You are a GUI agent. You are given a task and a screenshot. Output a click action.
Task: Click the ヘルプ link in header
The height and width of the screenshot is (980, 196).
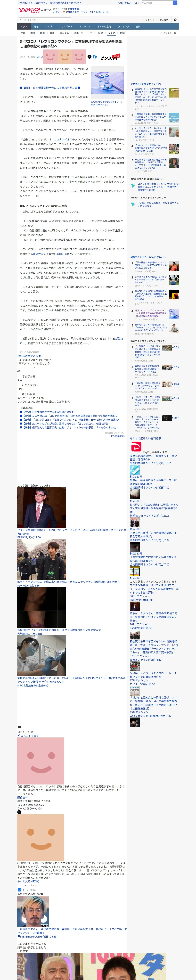(136, 3)
